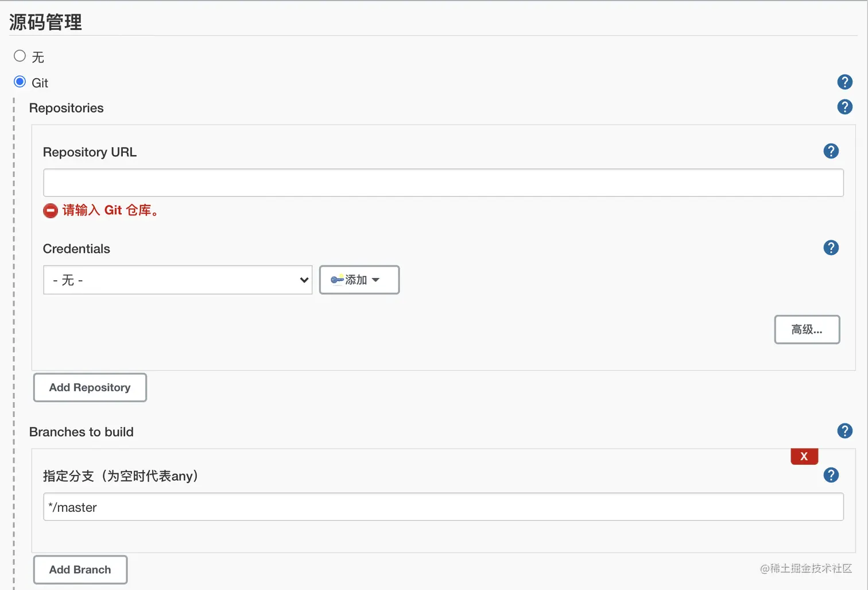Click the 稀土掘金技术社区 watermark link
Screen dimensions: 868x590
805,569
